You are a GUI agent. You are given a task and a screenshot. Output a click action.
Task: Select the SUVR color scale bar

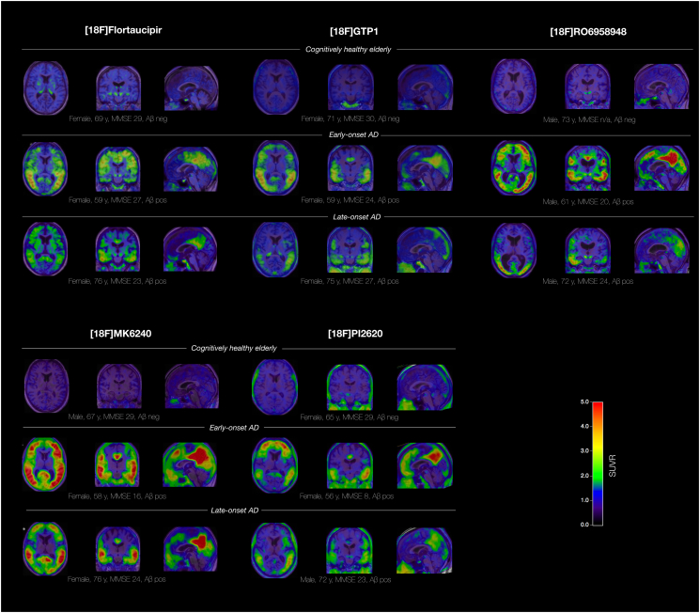(x=598, y=464)
